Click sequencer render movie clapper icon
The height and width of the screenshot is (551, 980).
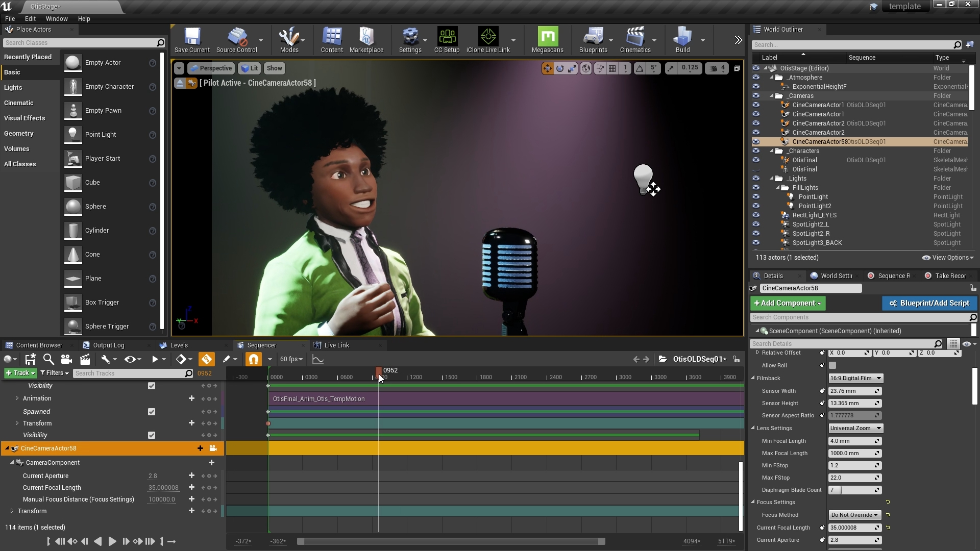coord(85,359)
